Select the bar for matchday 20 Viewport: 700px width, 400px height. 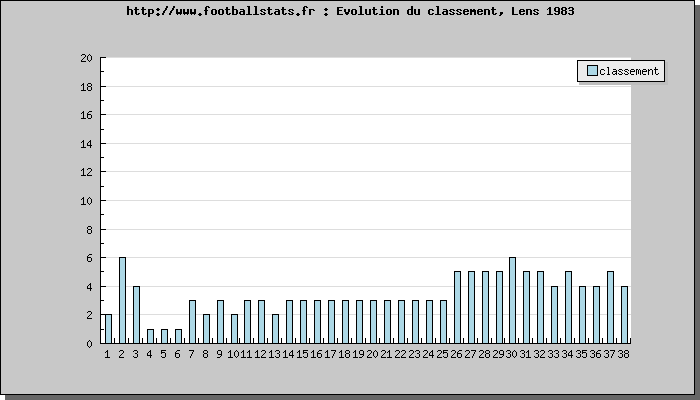tap(373, 322)
